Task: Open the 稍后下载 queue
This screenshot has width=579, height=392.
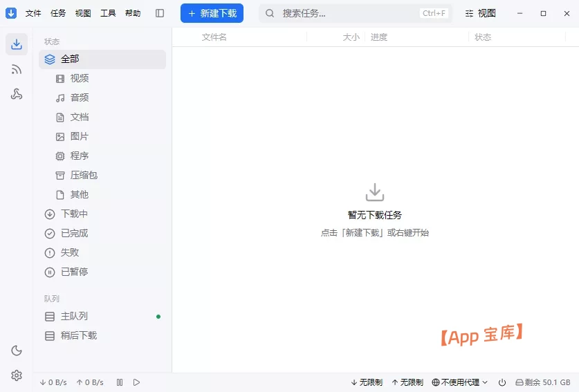Action: [x=102, y=335]
